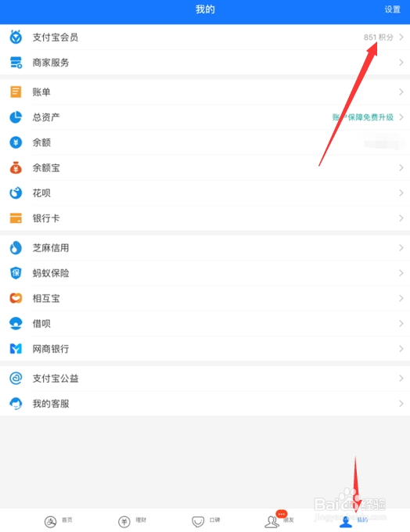This screenshot has width=410, height=532.
Task: Tap the 商家服务 merchant service icon
Action: point(16,63)
